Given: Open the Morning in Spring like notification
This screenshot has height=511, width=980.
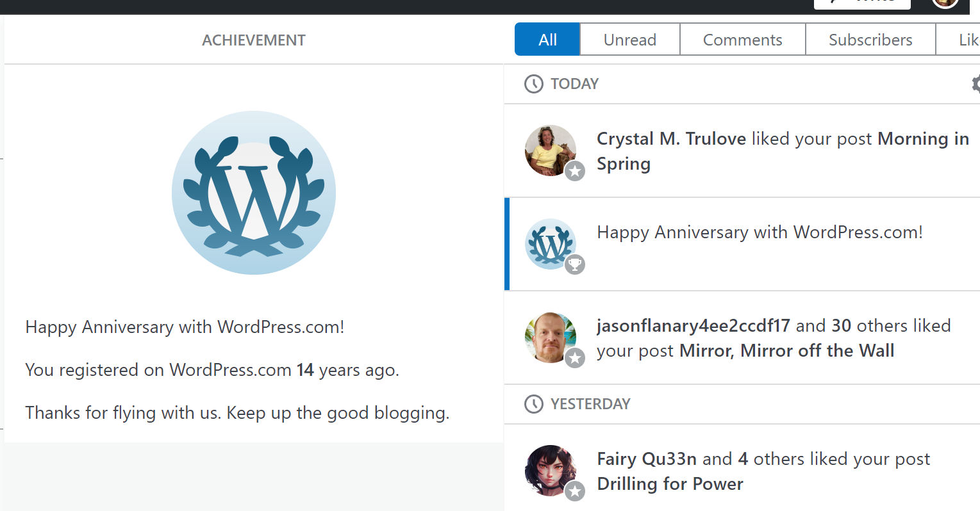Looking at the screenshot, I should tap(782, 151).
